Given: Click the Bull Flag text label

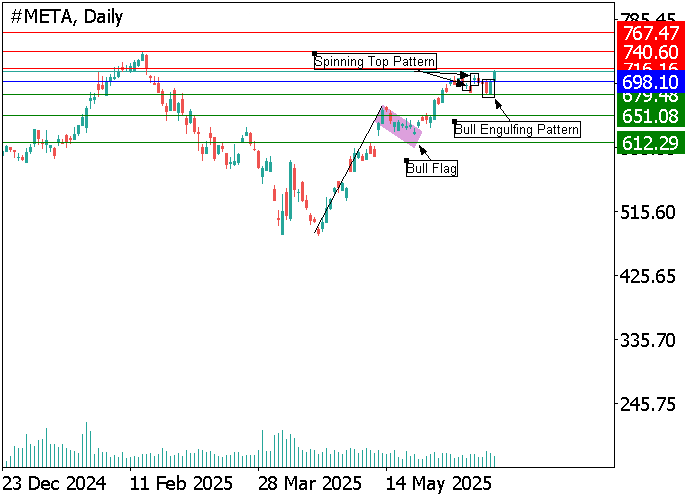Looking at the screenshot, I should [432, 169].
